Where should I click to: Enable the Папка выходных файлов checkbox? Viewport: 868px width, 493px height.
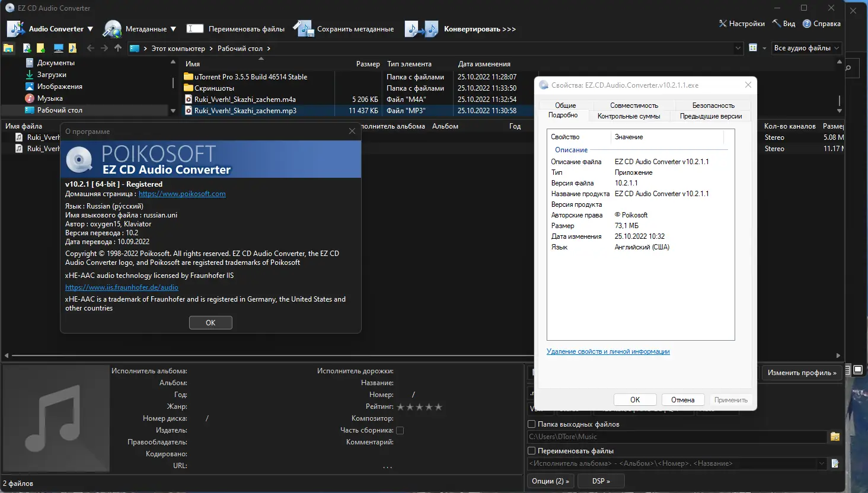[x=531, y=424]
